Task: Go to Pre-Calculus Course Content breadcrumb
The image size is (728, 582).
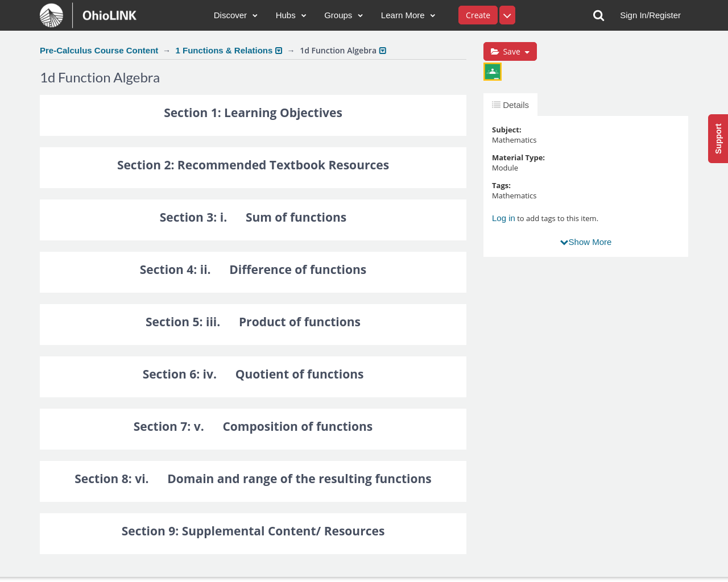Action: click(99, 51)
